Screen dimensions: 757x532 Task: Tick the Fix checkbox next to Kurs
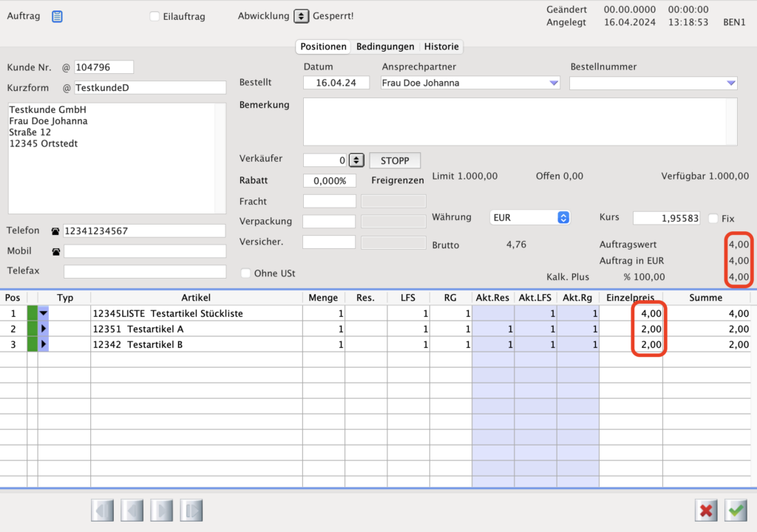[713, 218]
